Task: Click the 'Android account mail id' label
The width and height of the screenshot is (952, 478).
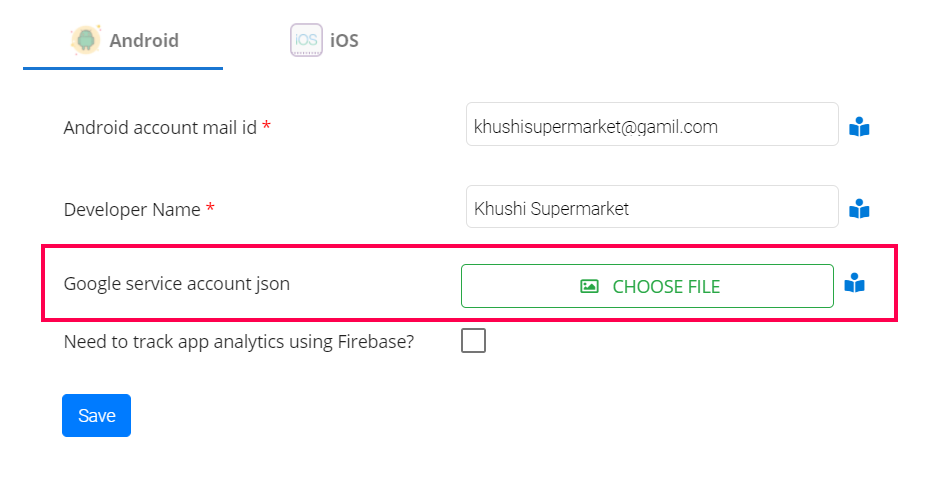Action: (160, 128)
